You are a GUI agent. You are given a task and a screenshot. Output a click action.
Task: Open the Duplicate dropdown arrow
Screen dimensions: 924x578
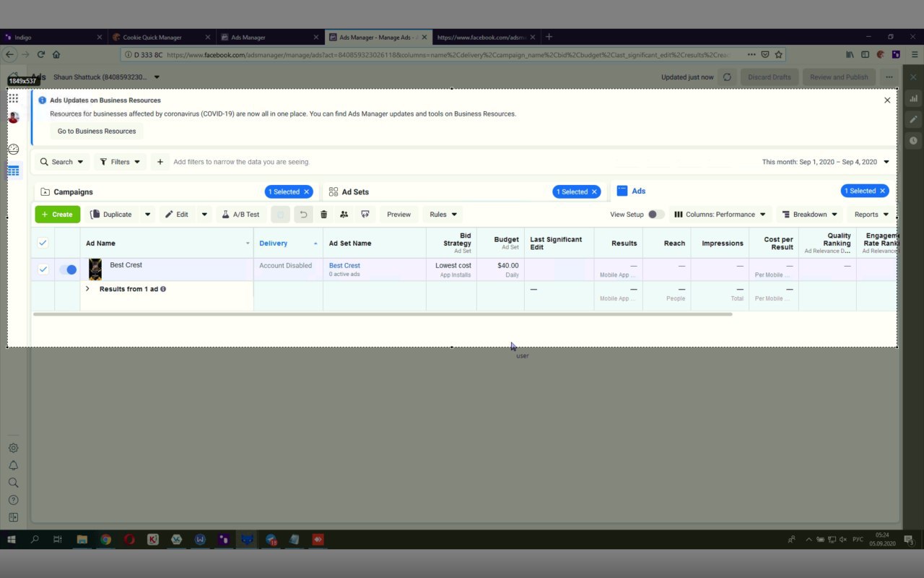(147, 215)
